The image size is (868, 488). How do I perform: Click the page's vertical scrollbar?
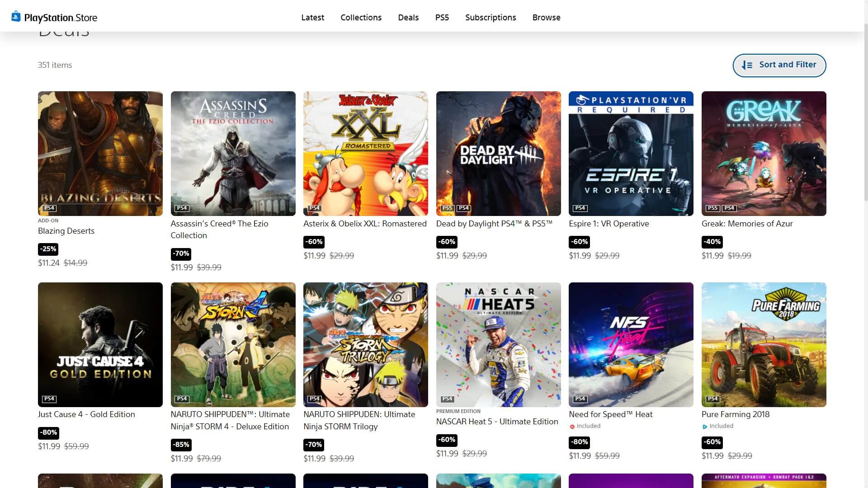tap(865, 113)
